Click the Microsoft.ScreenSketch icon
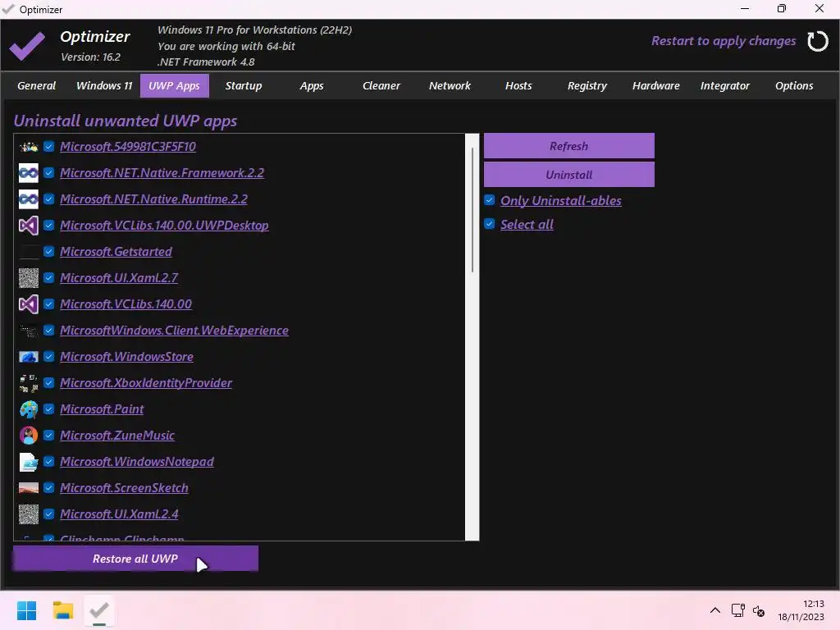The height and width of the screenshot is (630, 840). point(29,488)
